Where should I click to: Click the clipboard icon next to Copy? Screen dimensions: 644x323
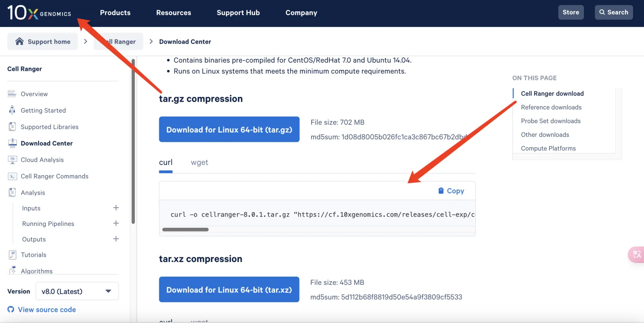coord(441,191)
